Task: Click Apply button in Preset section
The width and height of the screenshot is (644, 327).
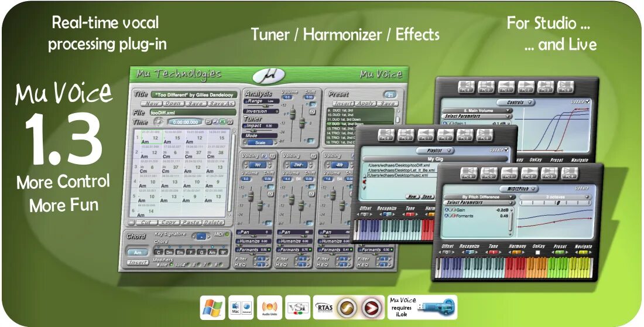Action: click(365, 104)
